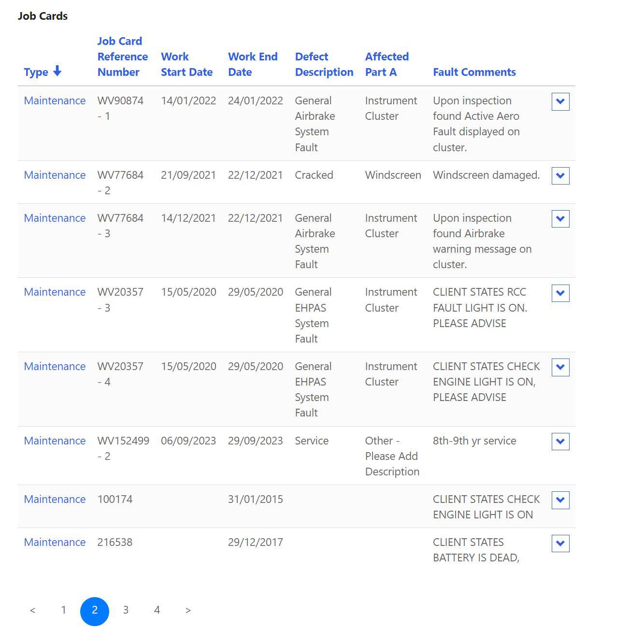
Task: Sort by Job Card Reference Number
Action: (122, 57)
